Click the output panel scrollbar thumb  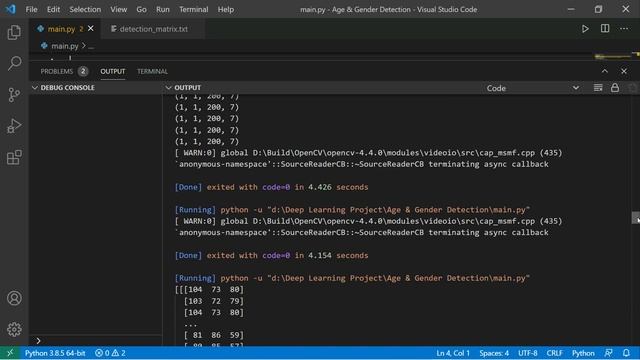click(x=636, y=218)
